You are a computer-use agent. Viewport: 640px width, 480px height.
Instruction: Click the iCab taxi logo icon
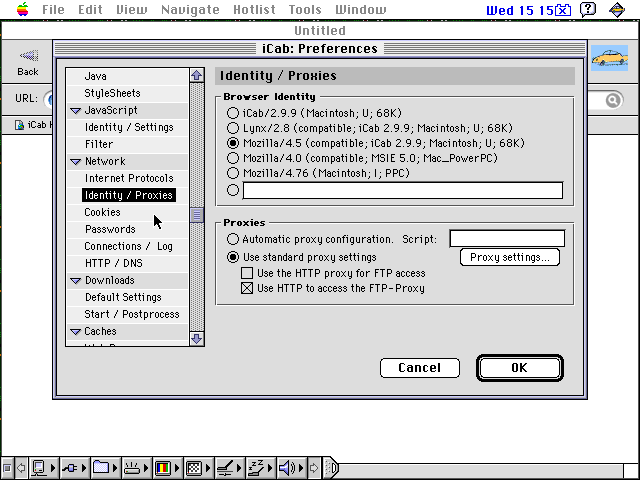(x=609, y=58)
